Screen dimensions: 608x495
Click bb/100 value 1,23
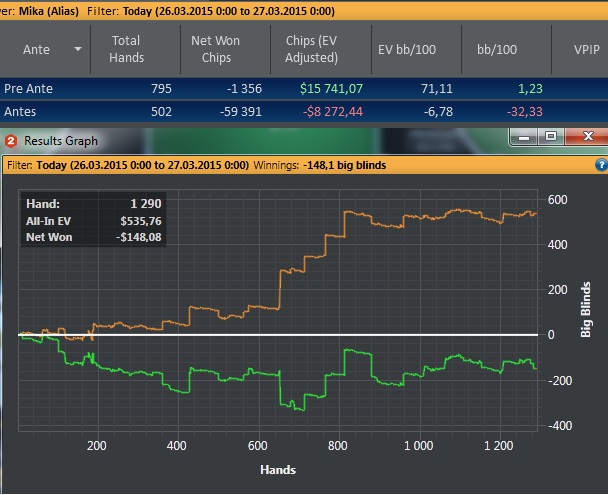tap(530, 89)
